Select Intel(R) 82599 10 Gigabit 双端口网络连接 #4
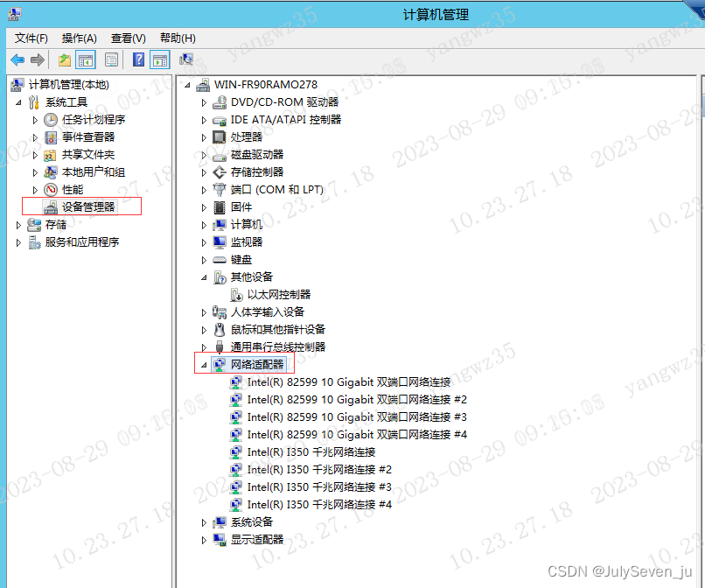Viewport: 705px width, 588px height. tap(357, 435)
